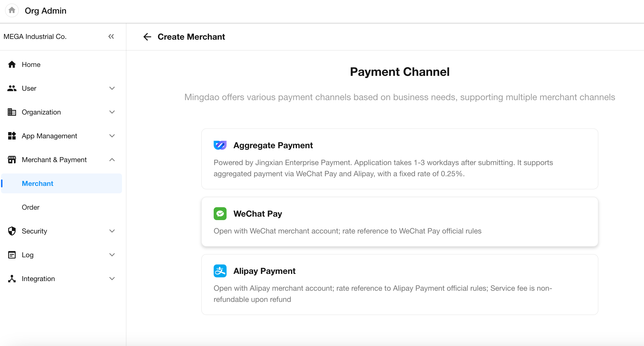Click the Mingdao payment channels subtitle

[x=400, y=97]
